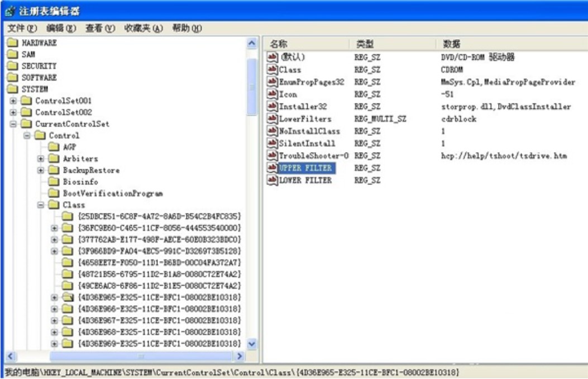Image resolution: width=588 pixels, height=379 pixels.
Task: Click the BootVerificationProgram folder icon
Action: tap(54, 193)
